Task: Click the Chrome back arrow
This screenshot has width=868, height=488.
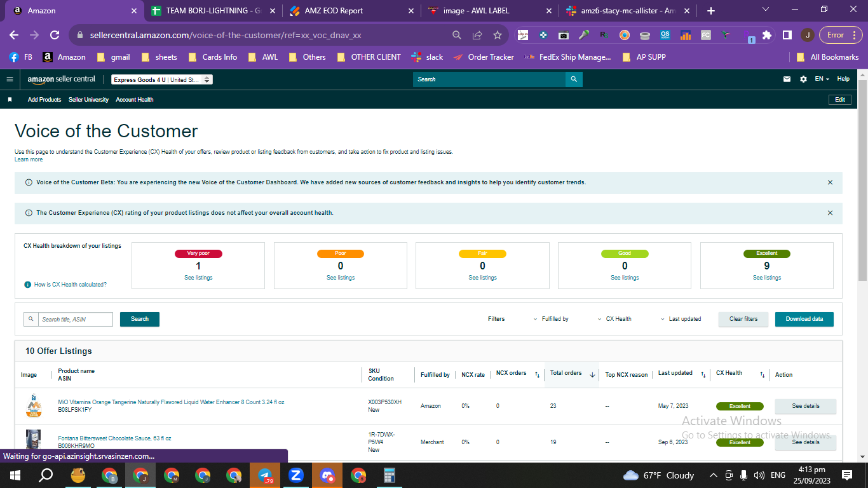Action: (14, 35)
